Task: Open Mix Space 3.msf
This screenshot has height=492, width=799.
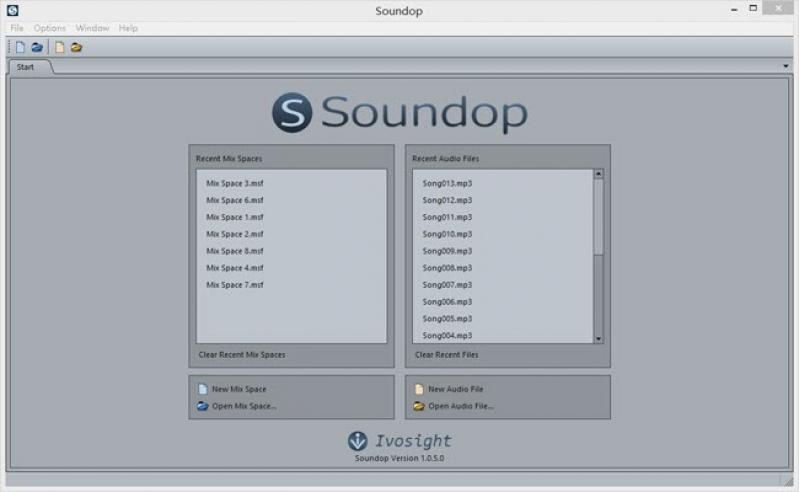Action: tap(235, 183)
